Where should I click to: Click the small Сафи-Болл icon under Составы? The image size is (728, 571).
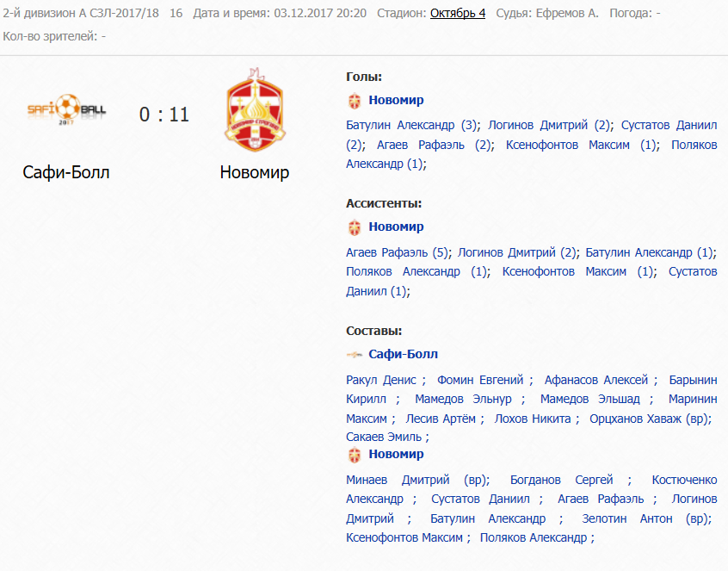[355, 355]
